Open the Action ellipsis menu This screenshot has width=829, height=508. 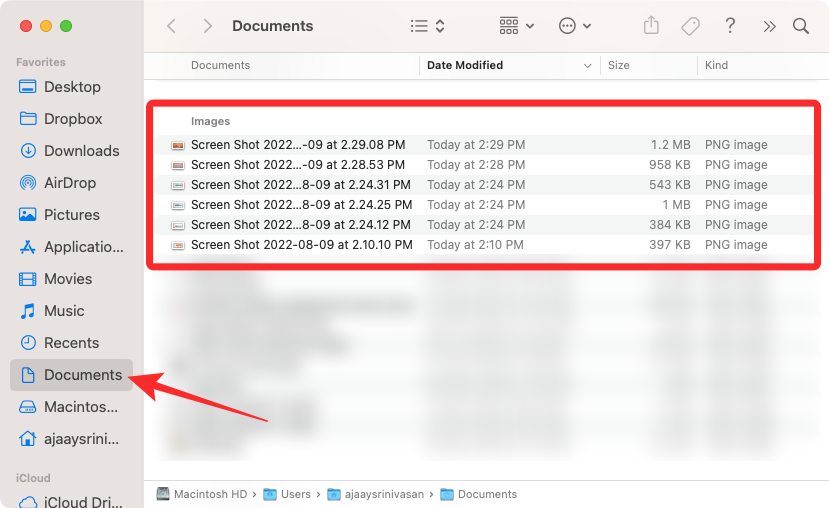point(574,27)
